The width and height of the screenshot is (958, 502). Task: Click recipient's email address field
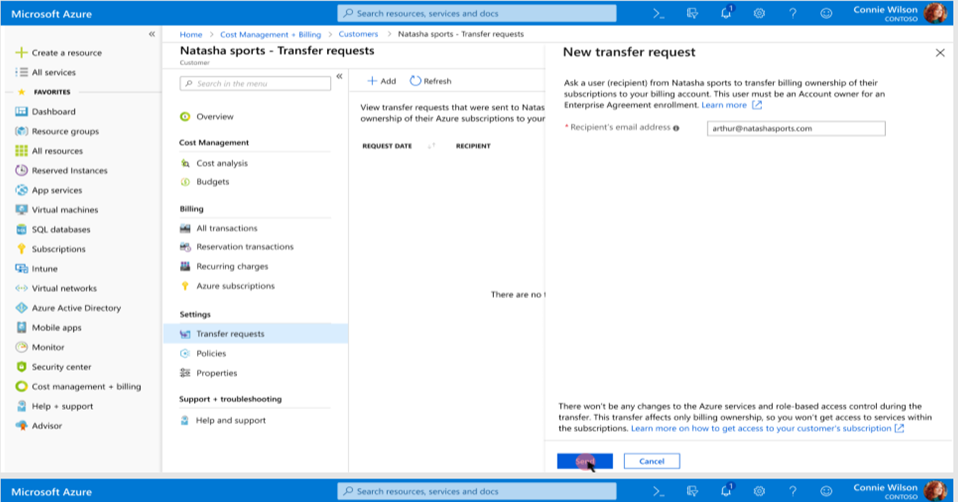(796, 128)
